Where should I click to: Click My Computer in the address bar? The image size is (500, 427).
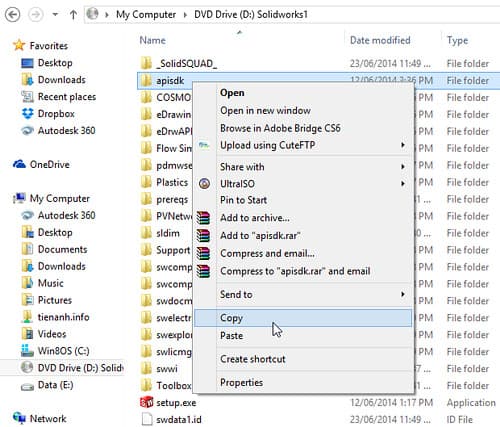pyautogui.click(x=146, y=15)
